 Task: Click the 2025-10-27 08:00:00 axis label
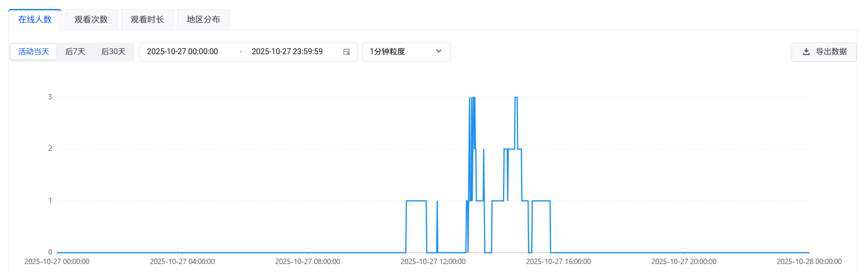(x=308, y=261)
